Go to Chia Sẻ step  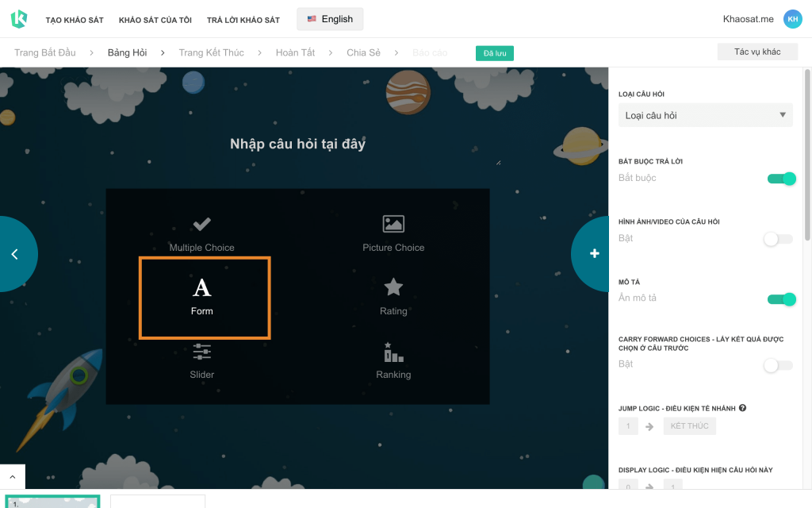[363, 52]
